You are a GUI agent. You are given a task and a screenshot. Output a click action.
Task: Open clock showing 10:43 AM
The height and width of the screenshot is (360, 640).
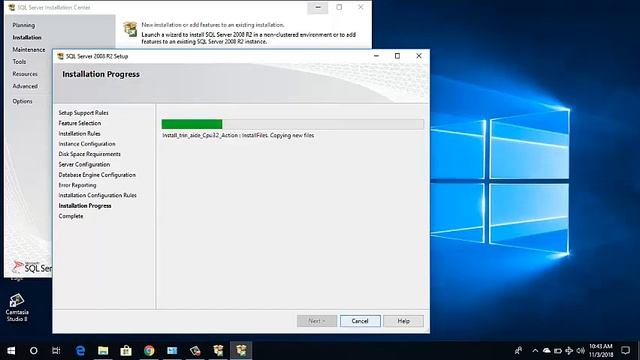click(601, 350)
